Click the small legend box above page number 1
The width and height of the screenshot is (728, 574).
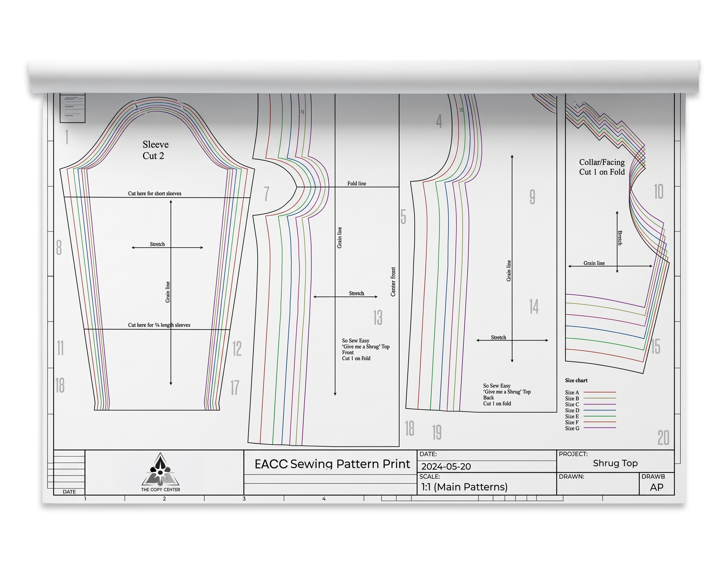click(x=72, y=108)
